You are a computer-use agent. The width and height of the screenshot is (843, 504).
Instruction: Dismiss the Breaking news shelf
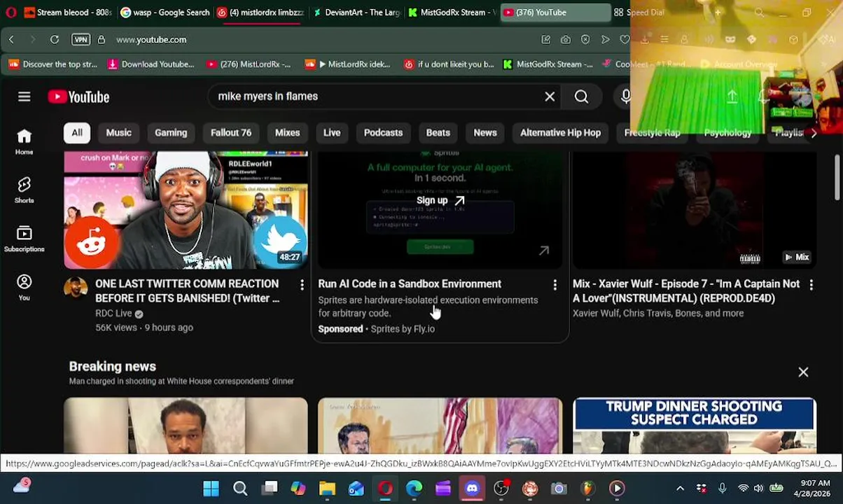point(803,372)
